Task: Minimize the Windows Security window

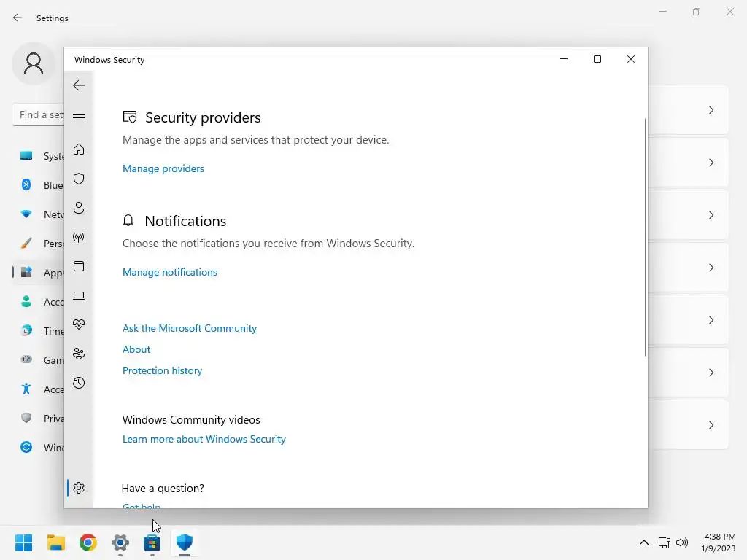Action: [x=564, y=59]
